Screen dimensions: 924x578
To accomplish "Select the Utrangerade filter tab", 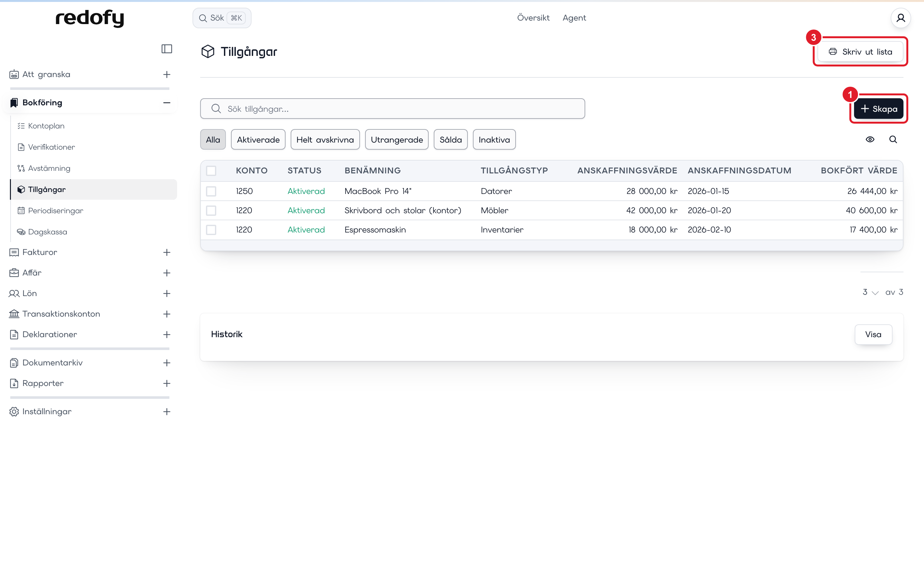I will [397, 140].
